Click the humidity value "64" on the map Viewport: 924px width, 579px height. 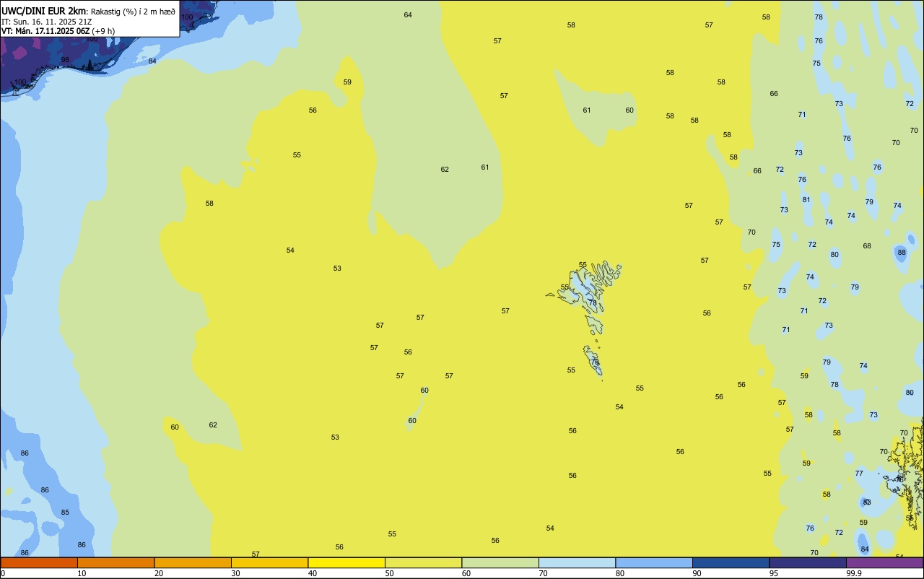[408, 15]
